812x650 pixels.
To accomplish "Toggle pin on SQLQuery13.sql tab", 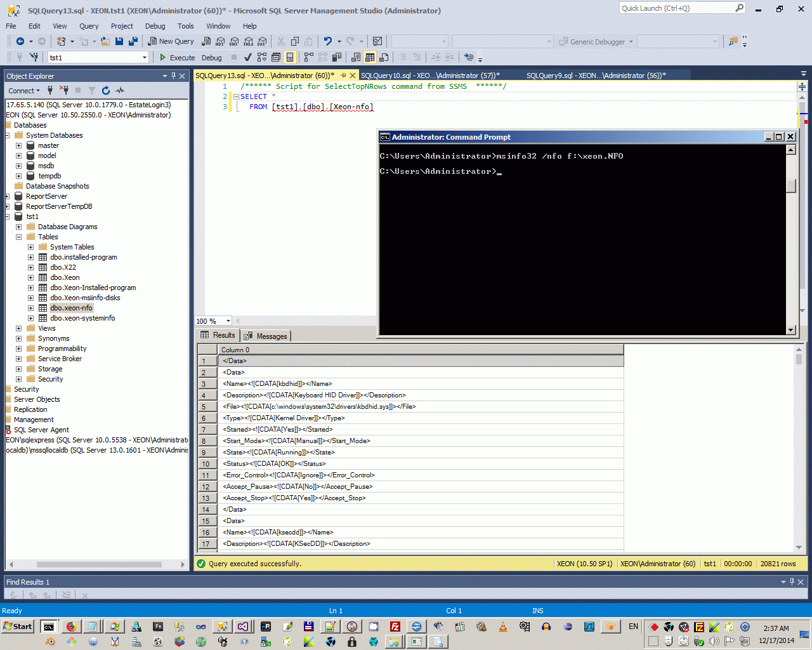I will pos(343,76).
